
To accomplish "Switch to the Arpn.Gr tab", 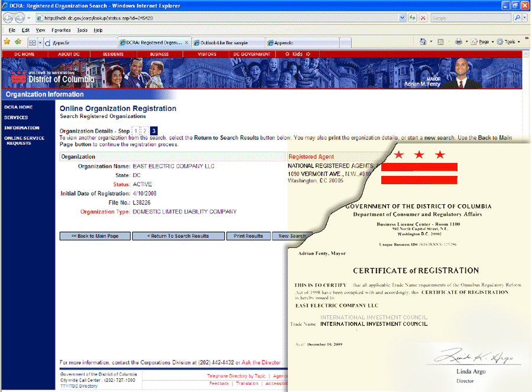I will (80, 43).
